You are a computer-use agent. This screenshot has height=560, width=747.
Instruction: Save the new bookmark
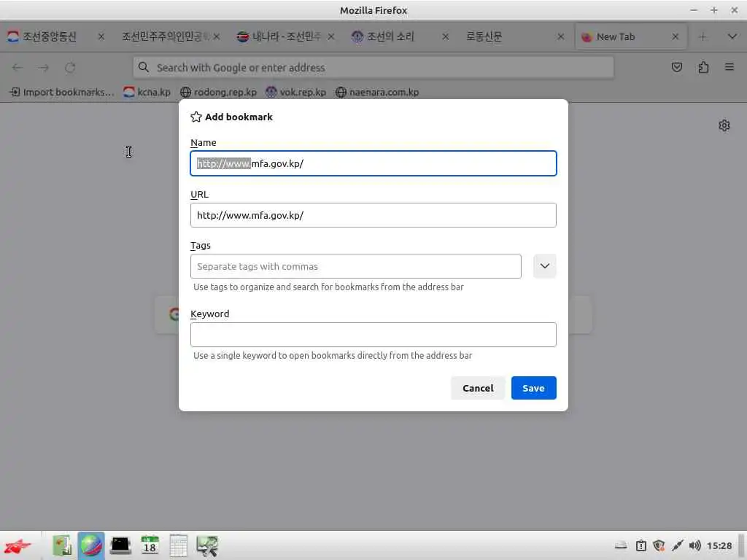tap(533, 388)
